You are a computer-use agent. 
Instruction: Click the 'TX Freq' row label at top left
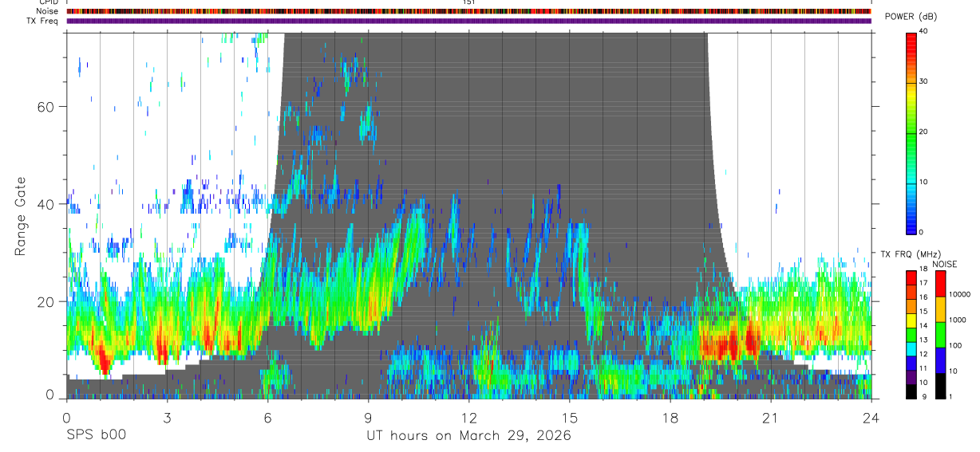[x=42, y=22]
